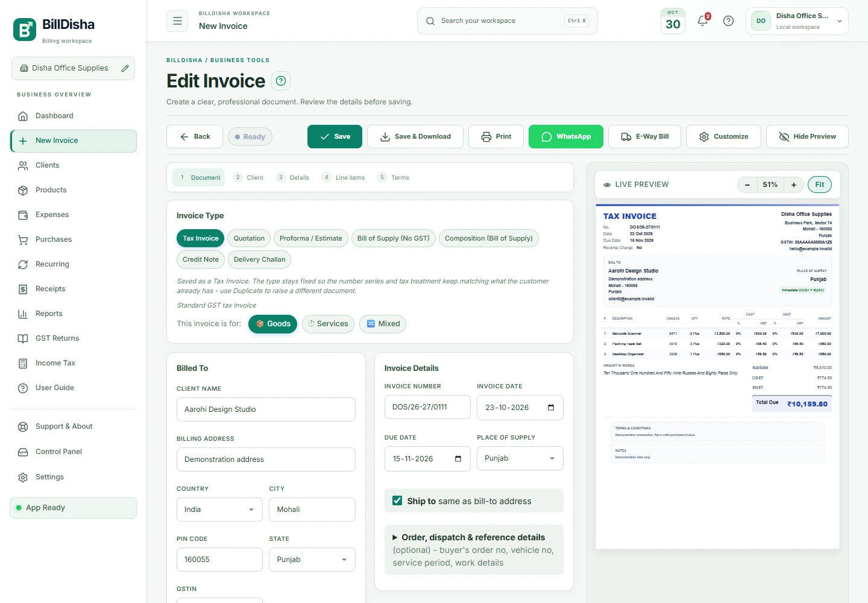The image size is (868, 603).
Task: Select Mixed invoice kind
Action: click(x=383, y=324)
